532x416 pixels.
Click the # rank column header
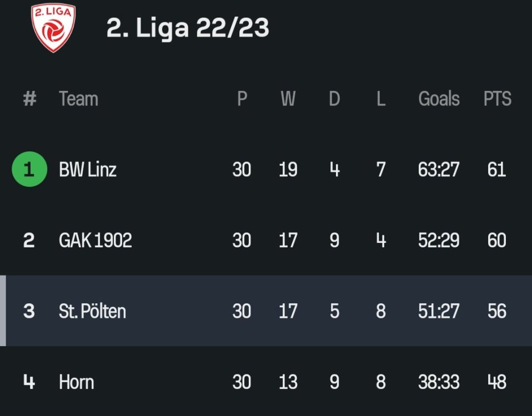pos(29,99)
